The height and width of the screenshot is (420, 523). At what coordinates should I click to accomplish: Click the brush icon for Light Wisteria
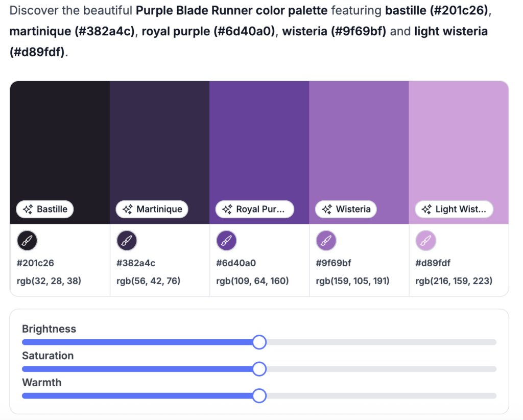(425, 241)
